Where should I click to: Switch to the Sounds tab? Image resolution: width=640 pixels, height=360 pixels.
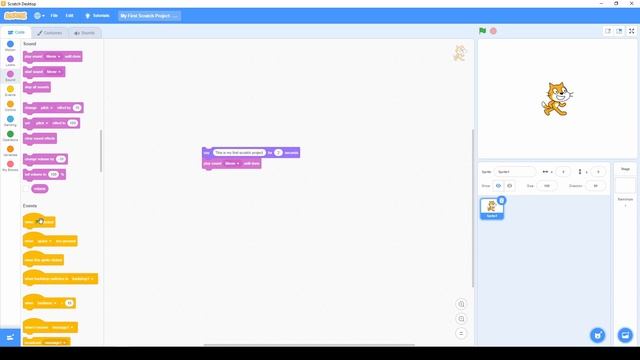(84, 33)
